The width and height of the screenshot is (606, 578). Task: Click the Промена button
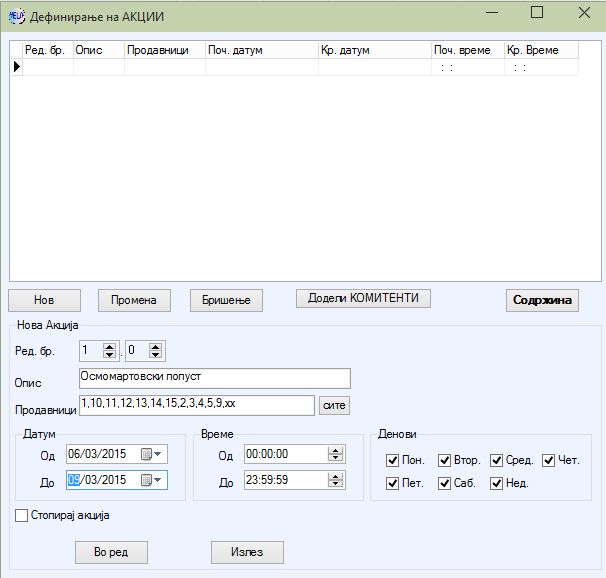pyautogui.click(x=134, y=300)
